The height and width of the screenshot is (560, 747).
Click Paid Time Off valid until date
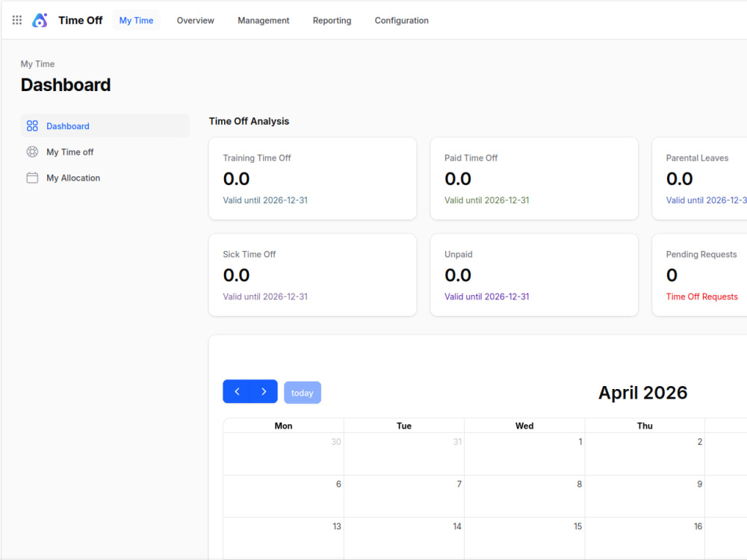pos(487,200)
